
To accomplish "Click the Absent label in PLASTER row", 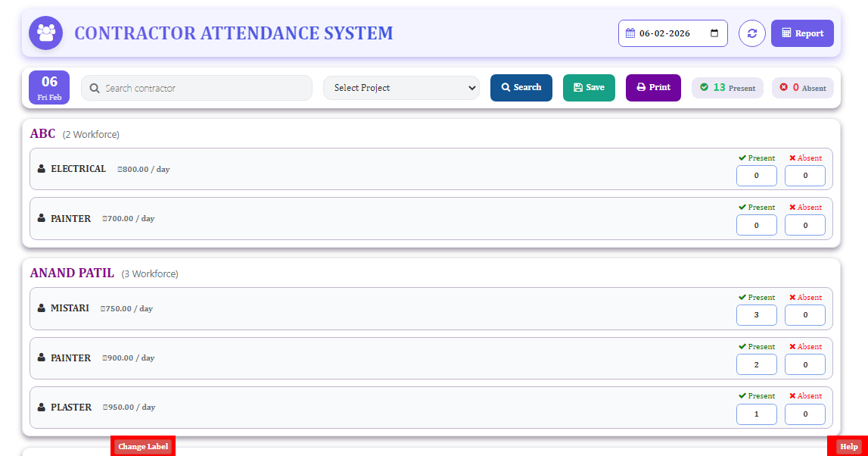I will point(805,395).
